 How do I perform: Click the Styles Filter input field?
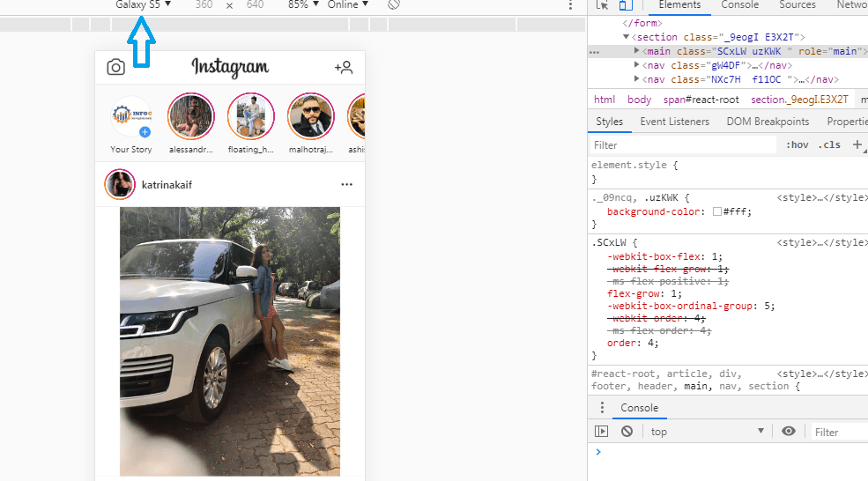(683, 145)
